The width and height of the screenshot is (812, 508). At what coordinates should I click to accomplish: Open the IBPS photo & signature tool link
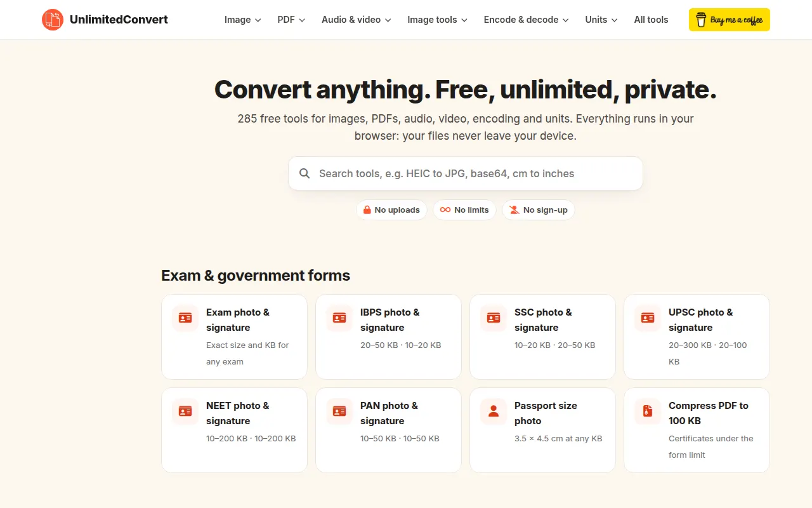pyautogui.click(x=388, y=337)
